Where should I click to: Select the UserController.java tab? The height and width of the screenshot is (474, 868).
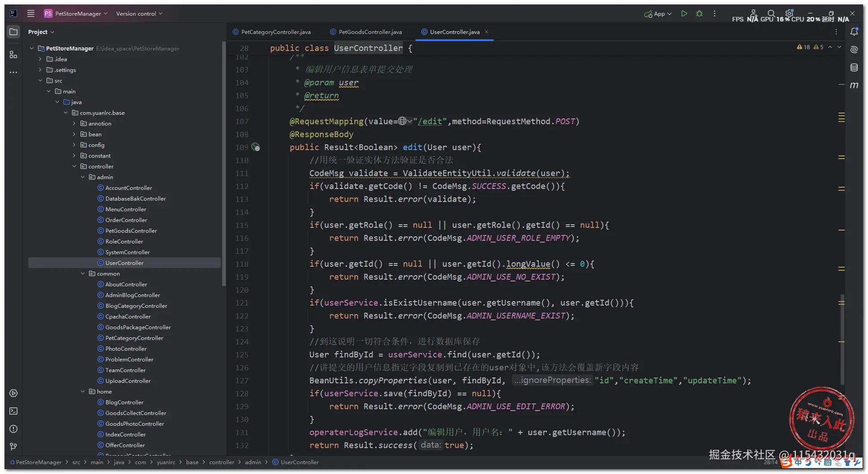[455, 32]
